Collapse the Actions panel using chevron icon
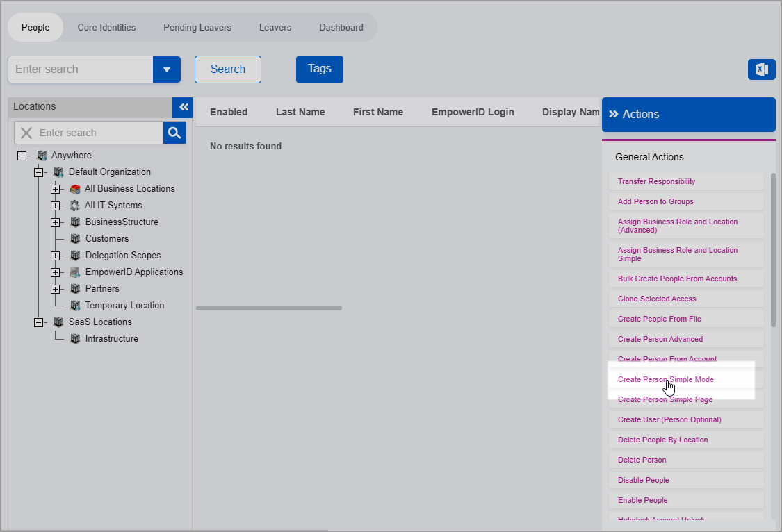The height and width of the screenshot is (532, 782). (x=613, y=115)
